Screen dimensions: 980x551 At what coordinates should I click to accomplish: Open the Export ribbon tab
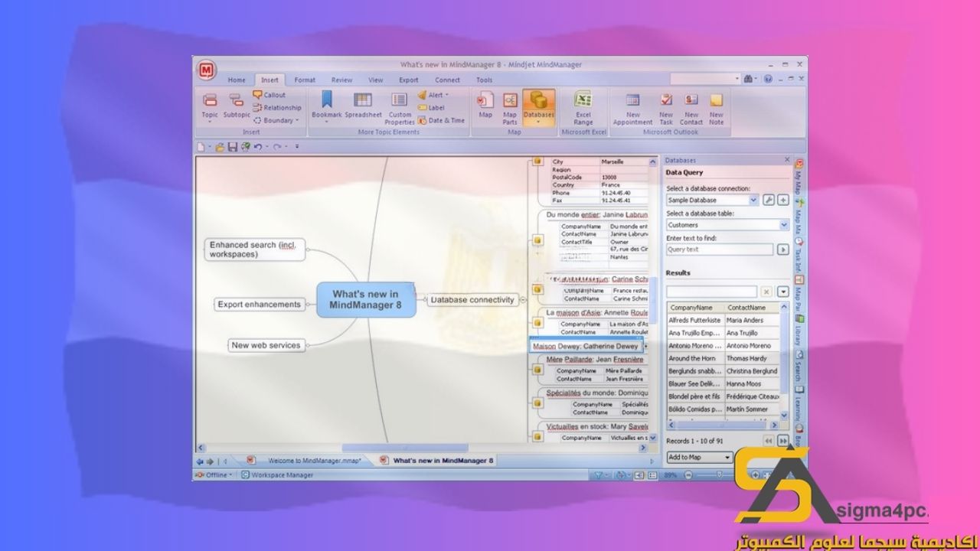point(409,80)
